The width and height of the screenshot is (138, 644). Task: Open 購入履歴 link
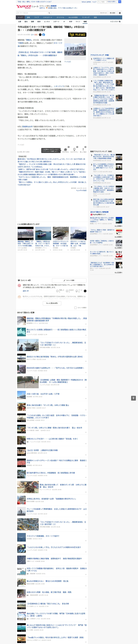[x=112, y=13]
